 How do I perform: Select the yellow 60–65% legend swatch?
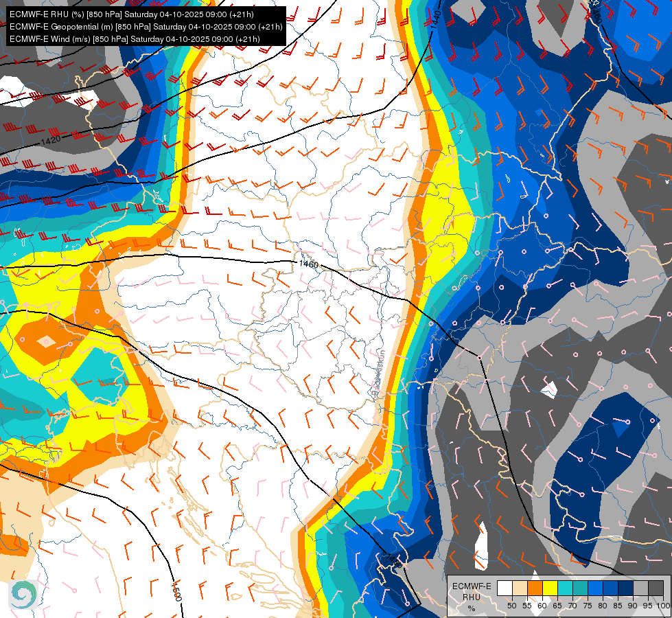click(551, 588)
